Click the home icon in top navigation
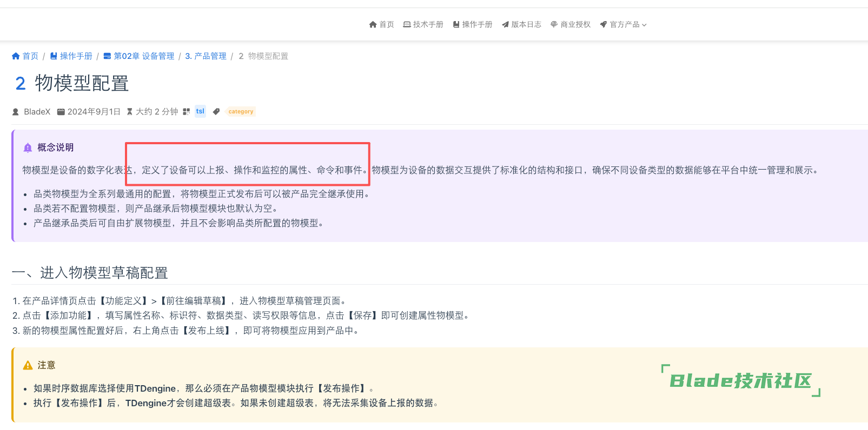Screen dimensions: 868x430 pos(373,24)
